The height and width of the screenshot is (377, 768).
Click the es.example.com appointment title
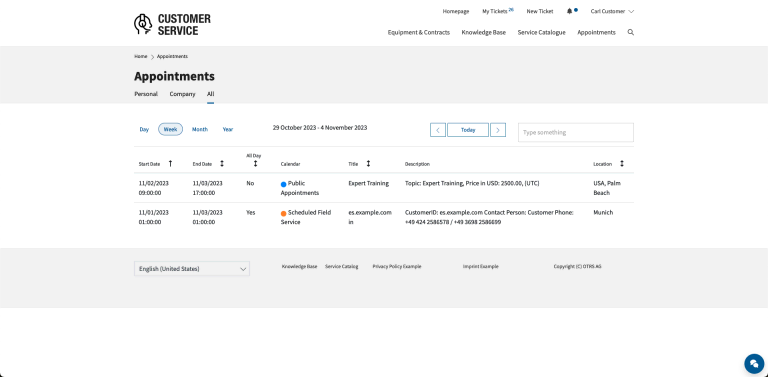pyautogui.click(x=370, y=217)
